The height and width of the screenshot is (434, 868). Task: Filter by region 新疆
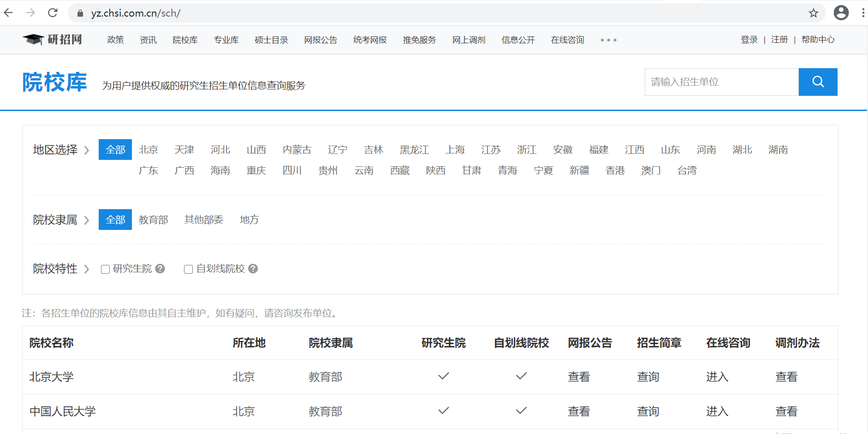(579, 170)
